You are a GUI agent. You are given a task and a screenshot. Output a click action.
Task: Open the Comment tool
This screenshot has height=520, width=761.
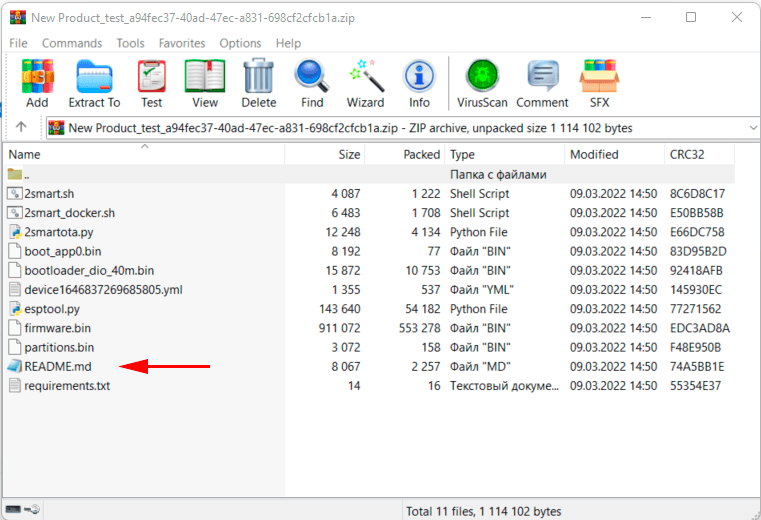coord(543,76)
